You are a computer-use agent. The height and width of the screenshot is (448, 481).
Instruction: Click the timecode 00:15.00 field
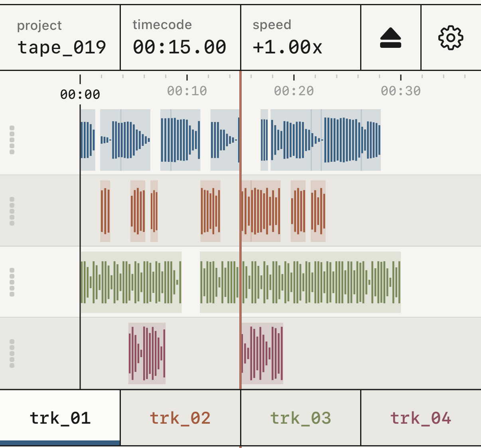point(180,38)
